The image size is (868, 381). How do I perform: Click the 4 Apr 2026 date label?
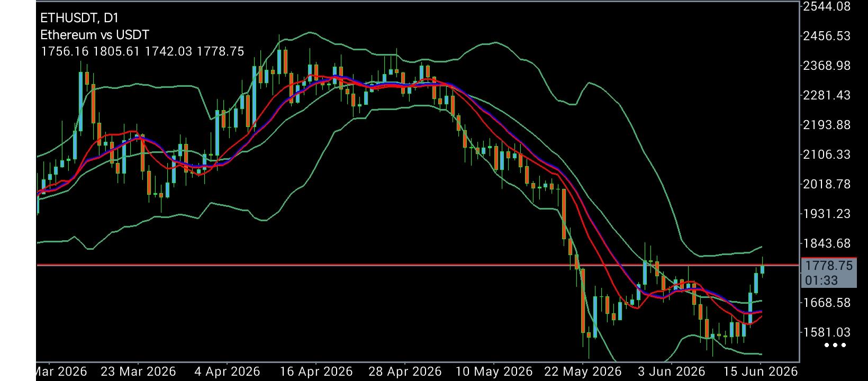coord(227,371)
